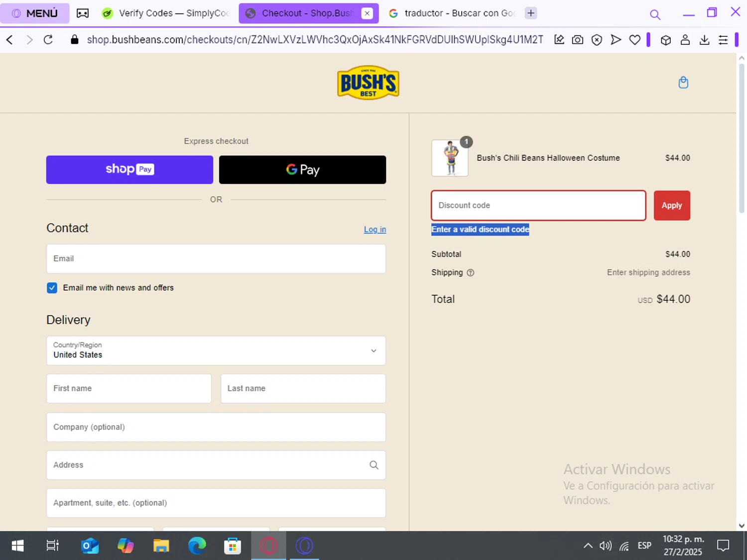Click the address search magnifier icon

[374, 465]
